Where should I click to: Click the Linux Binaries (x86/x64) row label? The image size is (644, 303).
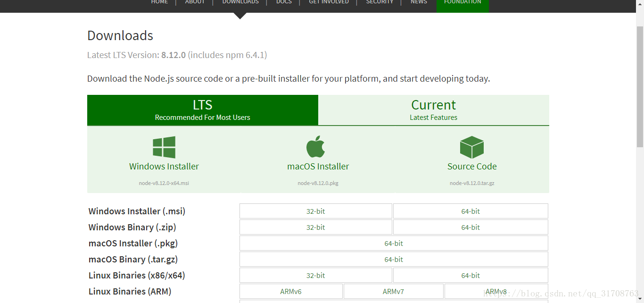coord(137,275)
